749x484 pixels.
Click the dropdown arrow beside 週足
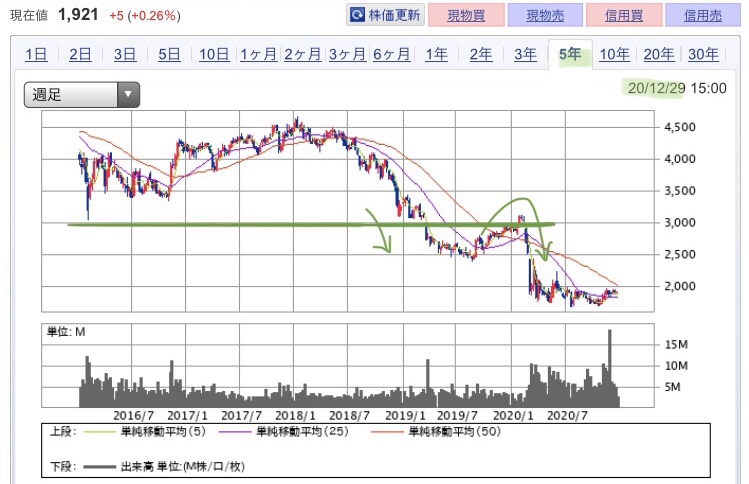point(128,95)
